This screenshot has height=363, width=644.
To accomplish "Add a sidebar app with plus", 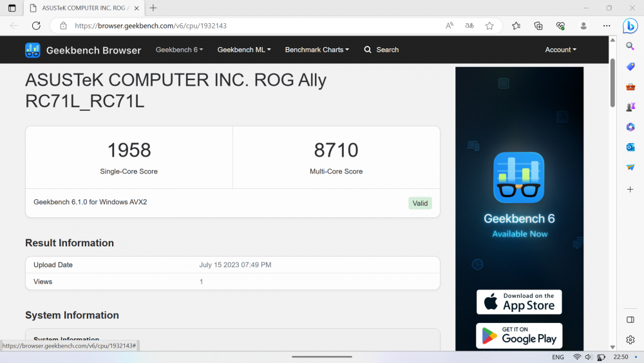I will tap(630, 190).
